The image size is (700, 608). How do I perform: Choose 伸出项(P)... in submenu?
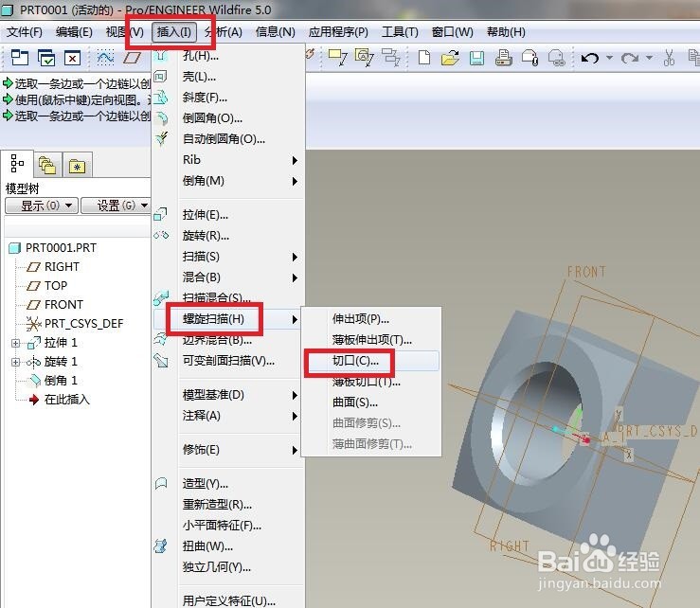[x=360, y=319]
